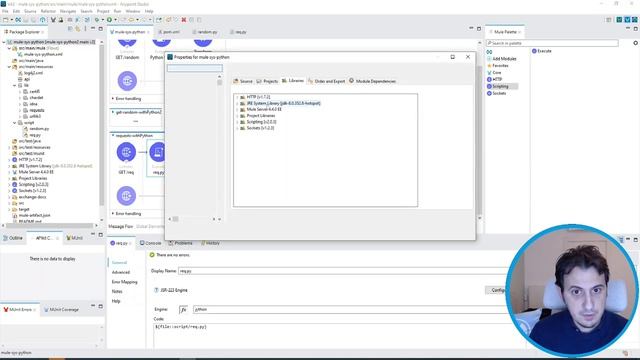Screen dimensions: 640x360
Task: Select JRE System Library row in Libraries list
Action: point(283,103)
